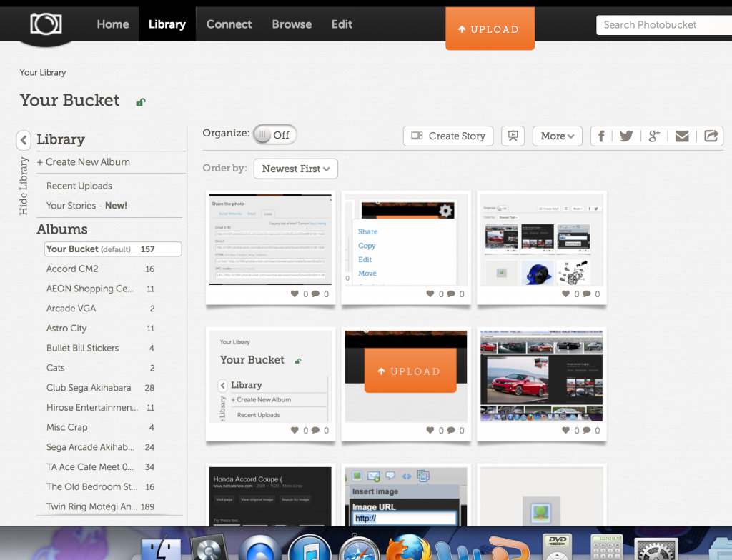Open the 'Accord CM2' album
The width and height of the screenshot is (732, 560).
pyautogui.click(x=100, y=269)
